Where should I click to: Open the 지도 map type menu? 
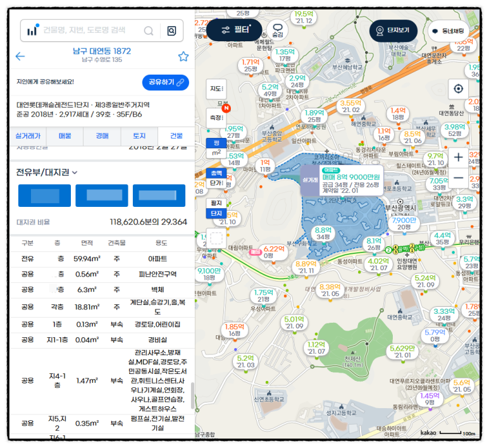pyautogui.click(x=216, y=89)
